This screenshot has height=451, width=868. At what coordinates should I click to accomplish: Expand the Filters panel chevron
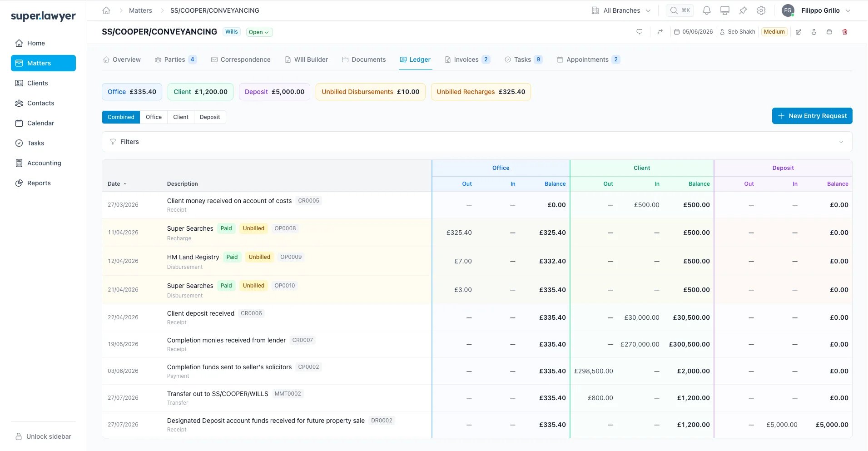point(841,142)
